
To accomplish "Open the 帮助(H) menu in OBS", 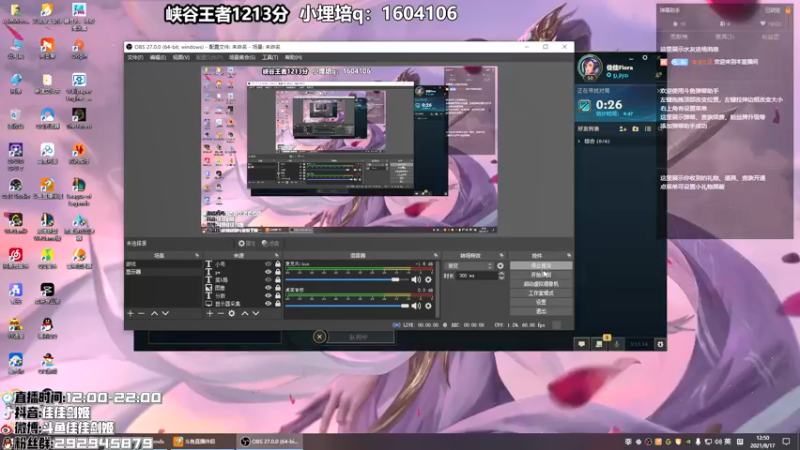I will click(293, 58).
